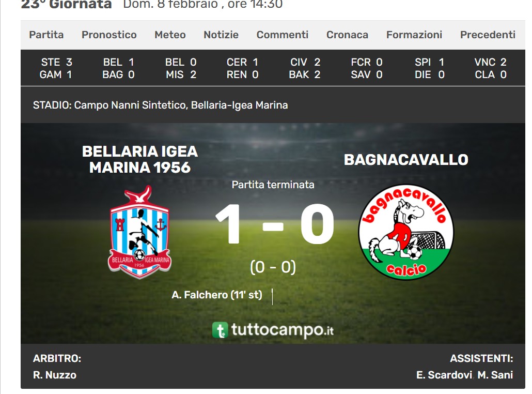532x394 pixels.
Task: Click the Bagnacavallo Calcio horse logo
Action: tap(406, 232)
